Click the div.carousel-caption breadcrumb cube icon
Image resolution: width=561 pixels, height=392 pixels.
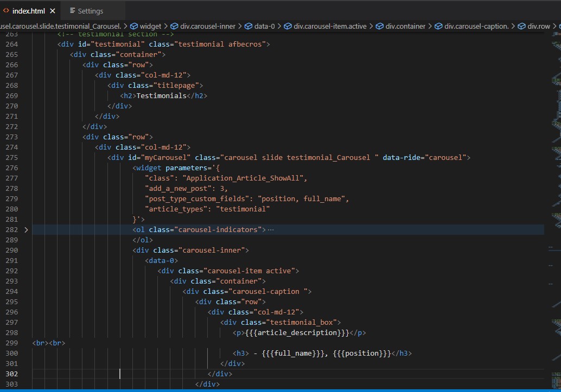point(438,26)
